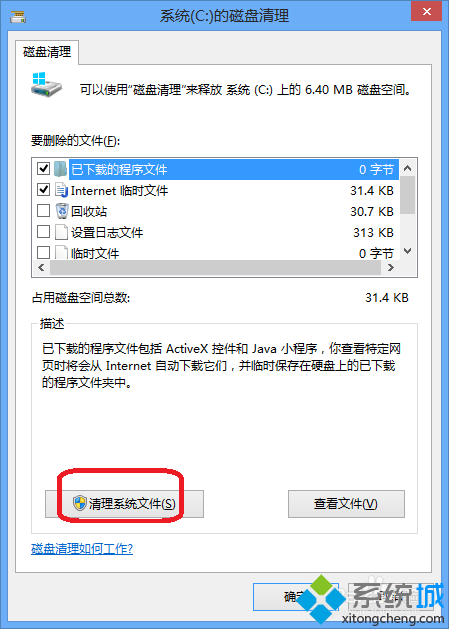Click the horizontal scroll right arrow
Image resolution: width=449 pixels, height=629 pixels.
coord(391,268)
